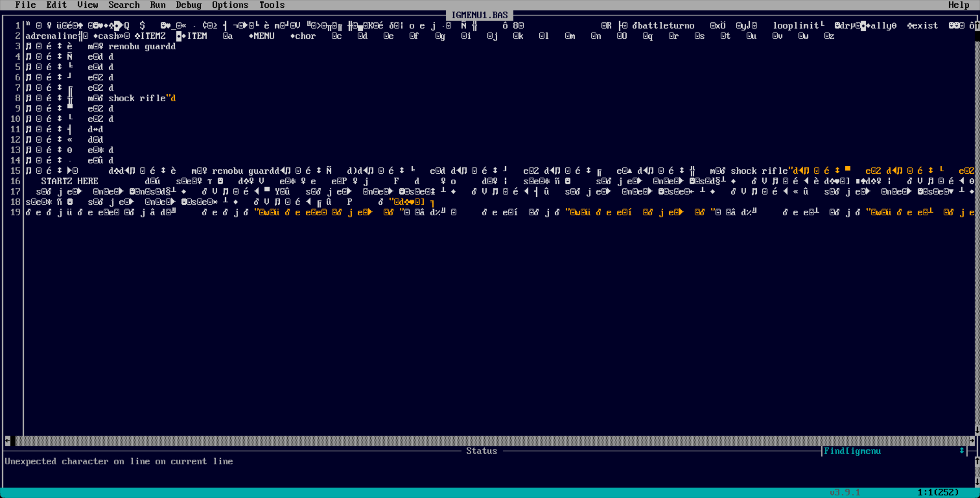Click the 'MENU' text on line 2
Viewport: 980px width, 498px height.
[x=264, y=36]
